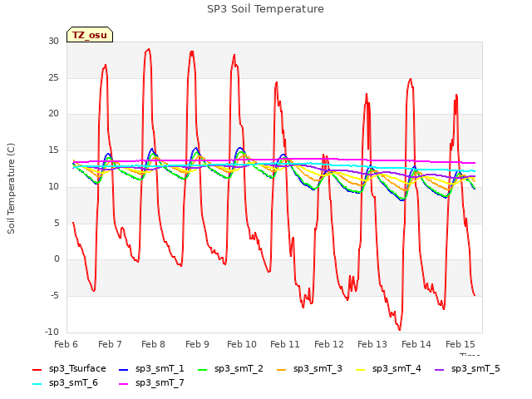This screenshot has width=532, height=399.
Task: Click the 25 y-axis tick label
Action: pos(53,77)
